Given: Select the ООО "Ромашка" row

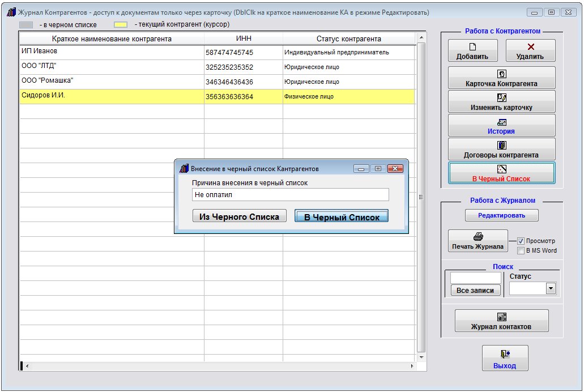Looking at the screenshot, I should tap(112, 82).
